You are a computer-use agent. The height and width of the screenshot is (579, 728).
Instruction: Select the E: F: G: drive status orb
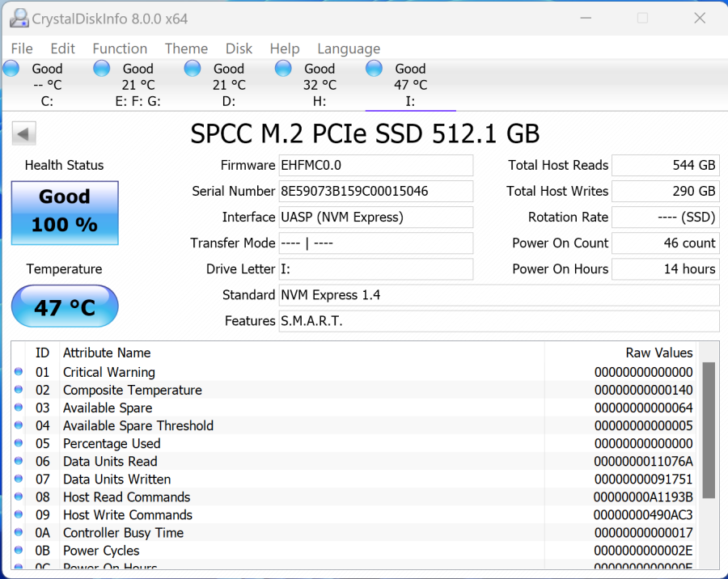[102, 68]
